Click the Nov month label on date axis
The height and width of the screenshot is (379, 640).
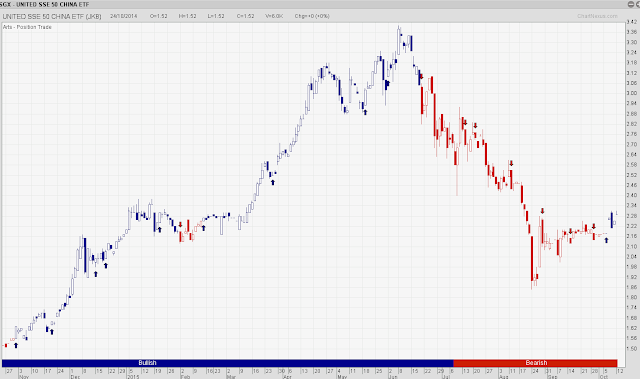tap(24, 377)
